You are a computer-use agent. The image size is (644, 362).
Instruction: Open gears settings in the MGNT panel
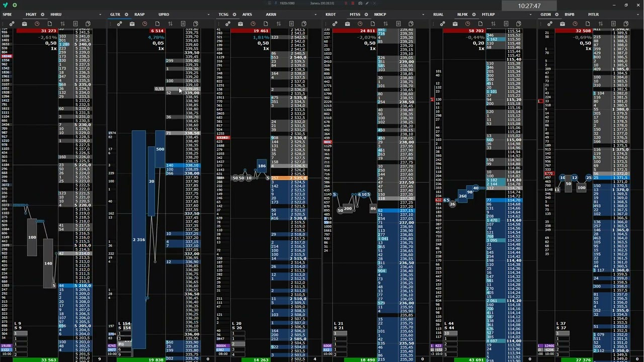point(12,24)
